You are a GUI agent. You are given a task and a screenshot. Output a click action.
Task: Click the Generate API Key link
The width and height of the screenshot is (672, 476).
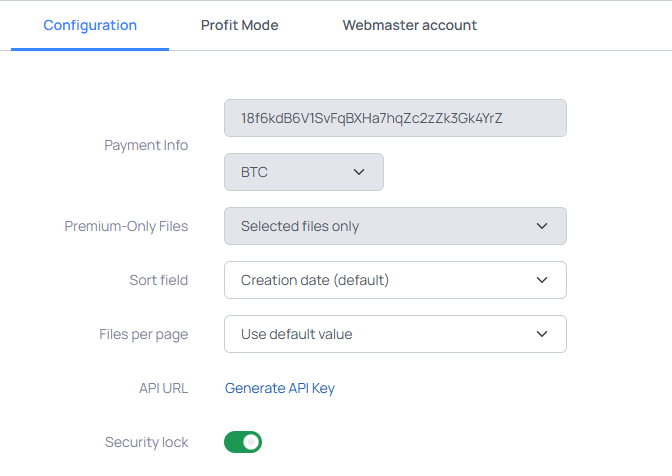[280, 388]
